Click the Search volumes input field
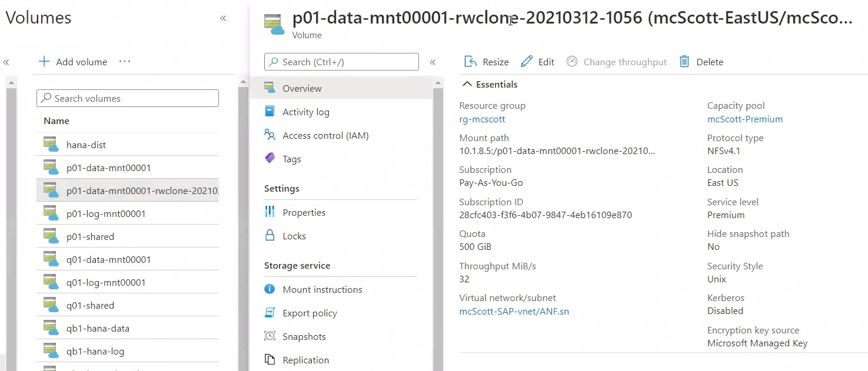 (128, 98)
